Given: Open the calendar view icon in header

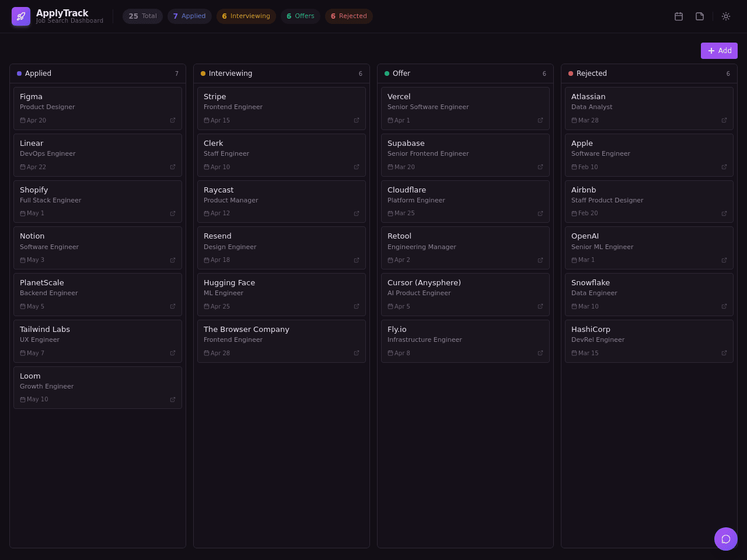Looking at the screenshot, I should click(679, 16).
